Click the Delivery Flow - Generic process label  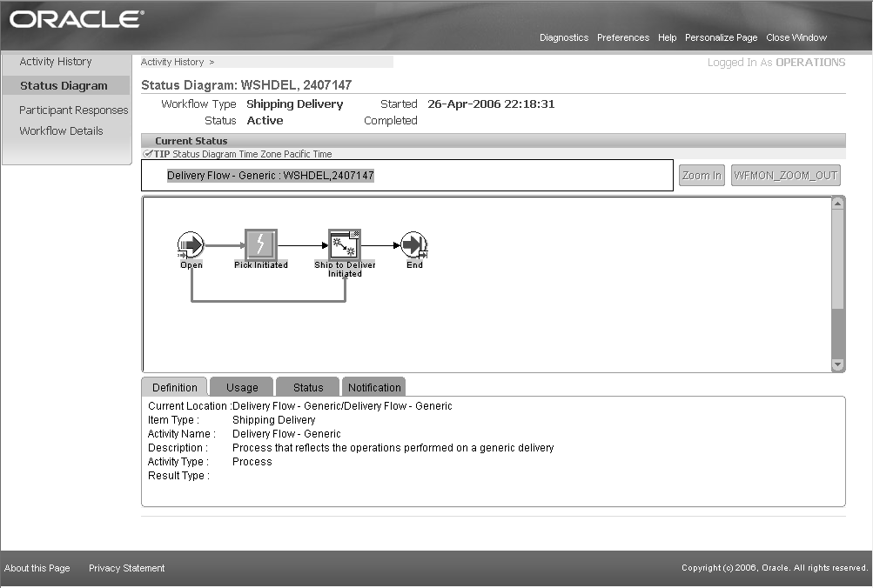(271, 175)
